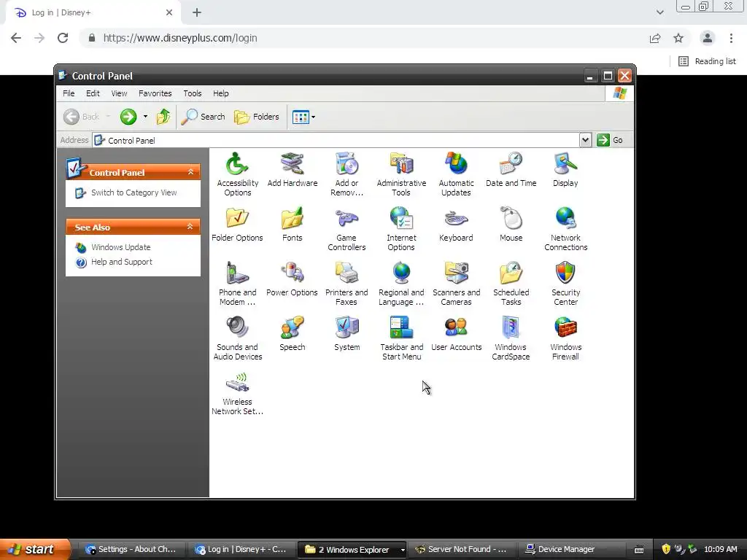747x560 pixels.
Task: Open the Help menu
Action: click(220, 93)
